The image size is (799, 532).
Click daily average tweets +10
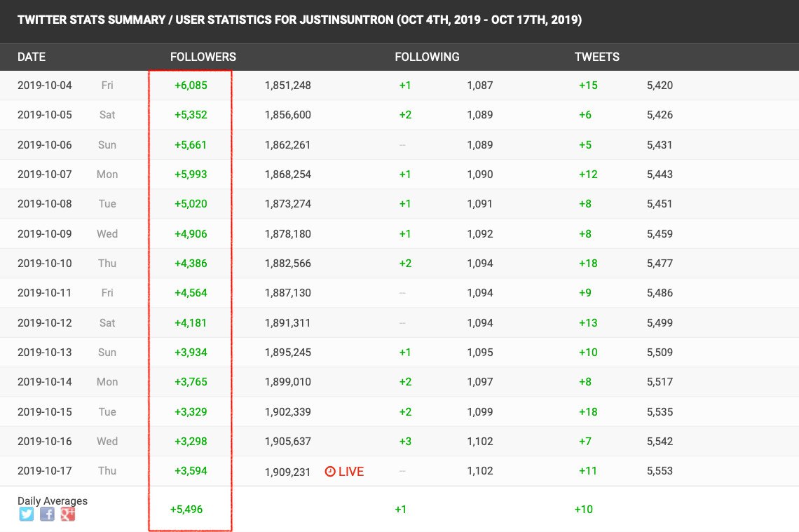583,509
